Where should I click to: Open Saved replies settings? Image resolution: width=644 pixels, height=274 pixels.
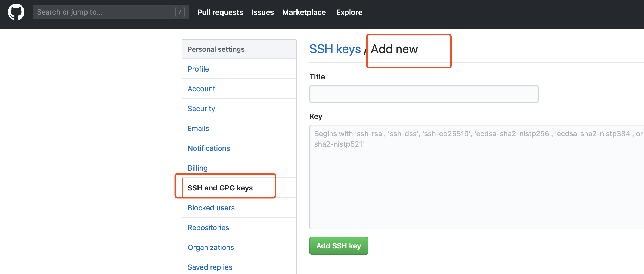click(239, 266)
